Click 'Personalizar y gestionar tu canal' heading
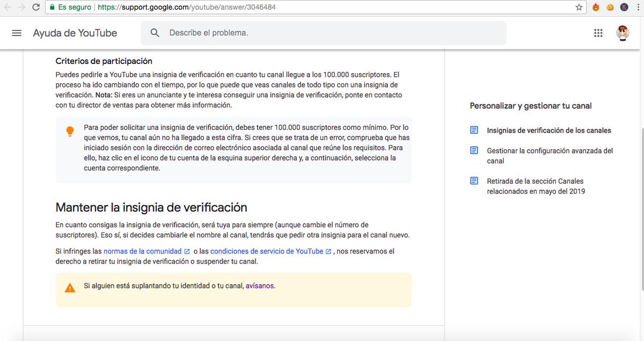 (531, 106)
